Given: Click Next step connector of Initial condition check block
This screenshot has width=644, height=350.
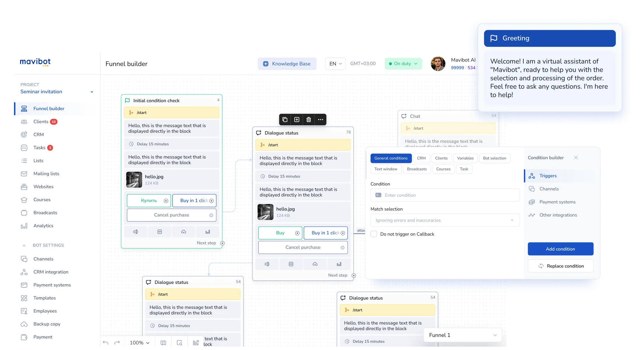Looking at the screenshot, I should click(x=222, y=243).
